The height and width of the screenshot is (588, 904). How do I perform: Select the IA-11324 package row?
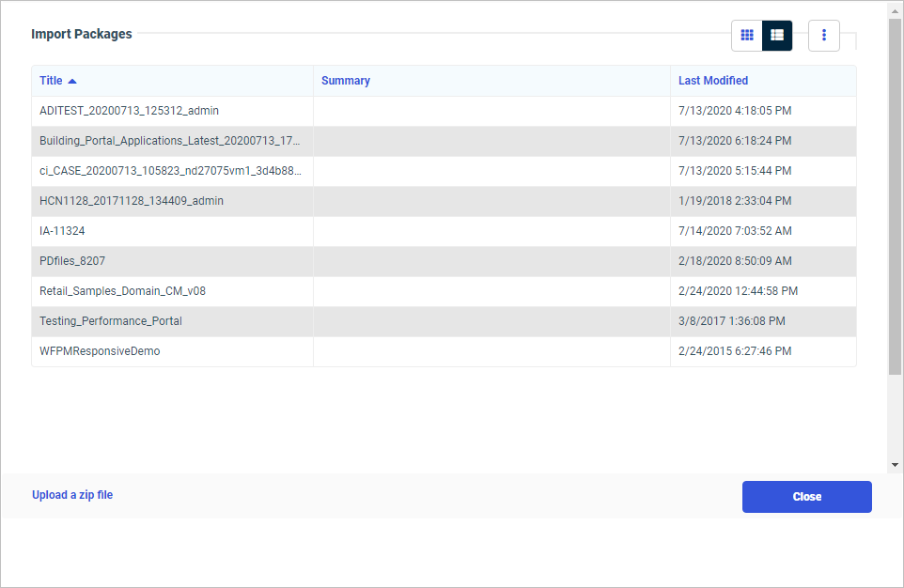[x=61, y=230]
